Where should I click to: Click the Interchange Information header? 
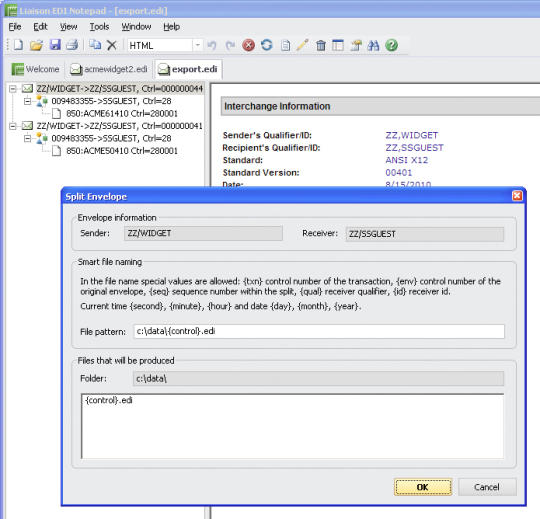coord(277,106)
